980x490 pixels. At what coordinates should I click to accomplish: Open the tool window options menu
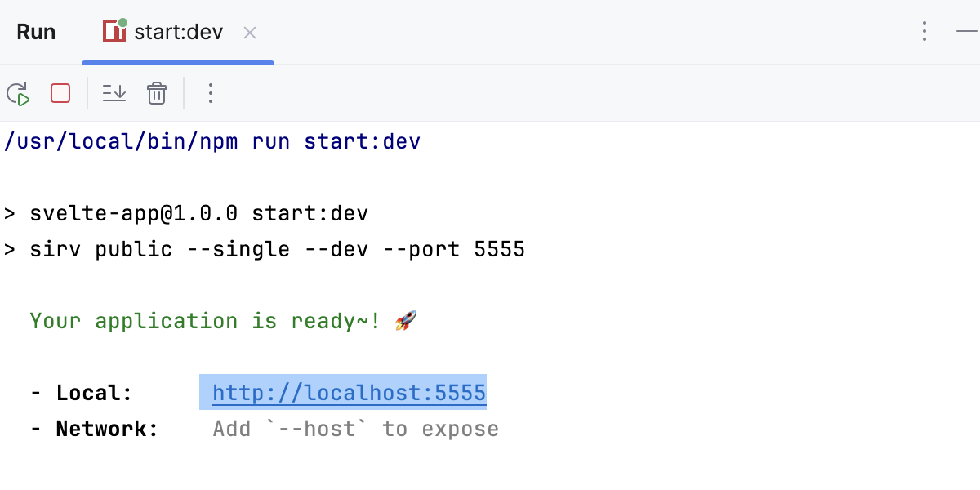tap(924, 31)
